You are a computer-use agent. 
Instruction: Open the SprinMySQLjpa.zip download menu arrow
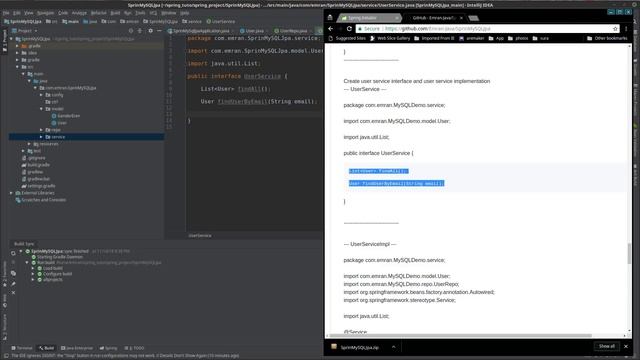tap(393, 347)
